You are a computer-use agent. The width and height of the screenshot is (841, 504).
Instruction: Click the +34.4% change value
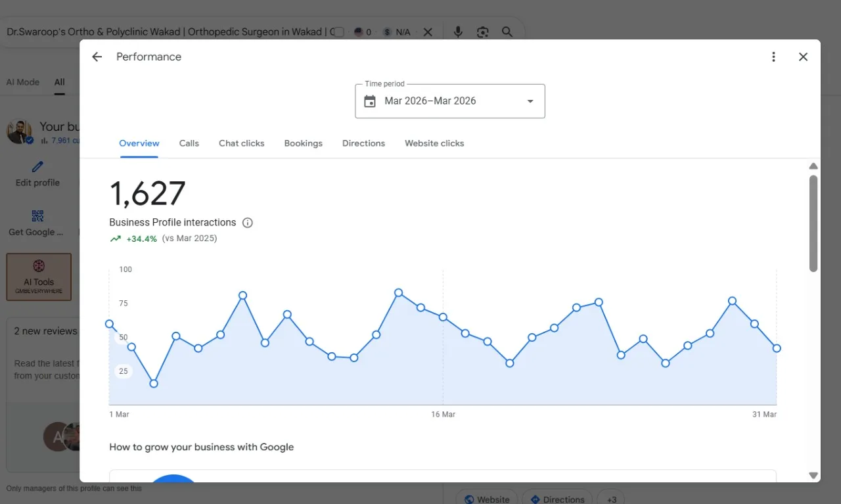click(142, 239)
